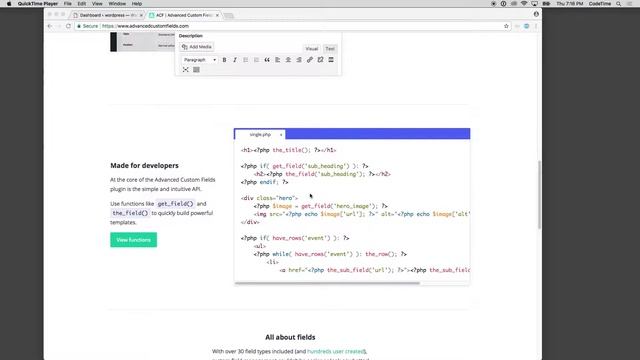
Task: Click the blue globe extension icon
Action: coord(527,26)
